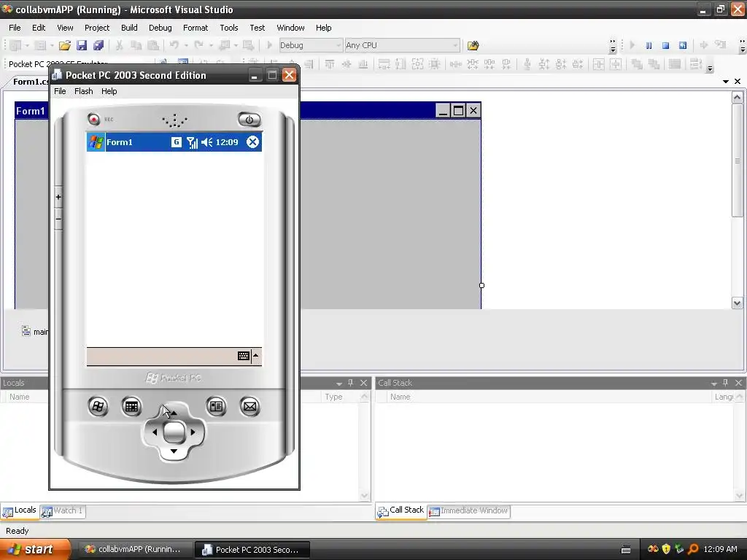Switch to the Immediate Window tab
Image resolution: width=747 pixels, height=560 pixels.
468,511
